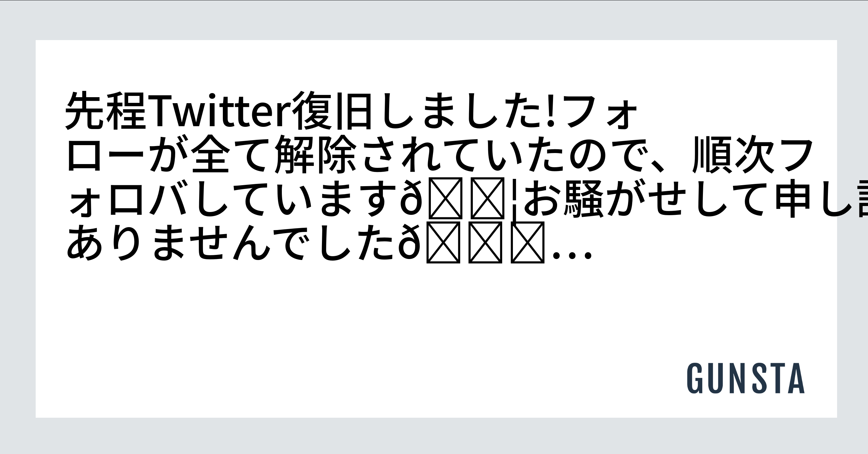Click the last missing glyph box before the ellipsis

point(528,242)
